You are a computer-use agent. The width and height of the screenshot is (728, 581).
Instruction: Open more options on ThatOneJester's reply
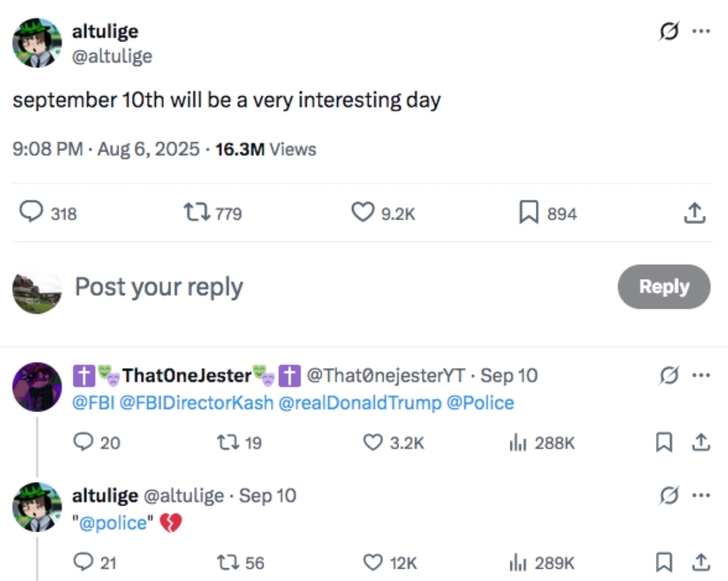[701, 375]
